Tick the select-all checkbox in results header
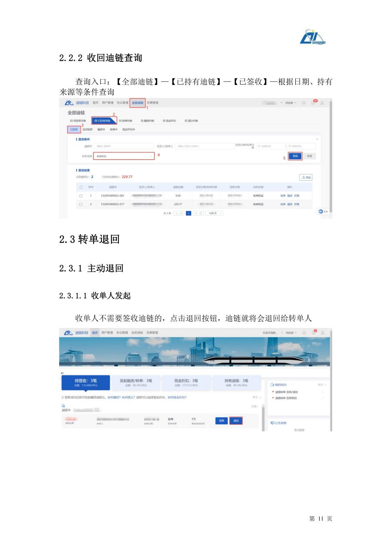The width and height of the screenshot is (392, 554). pyautogui.click(x=81, y=187)
